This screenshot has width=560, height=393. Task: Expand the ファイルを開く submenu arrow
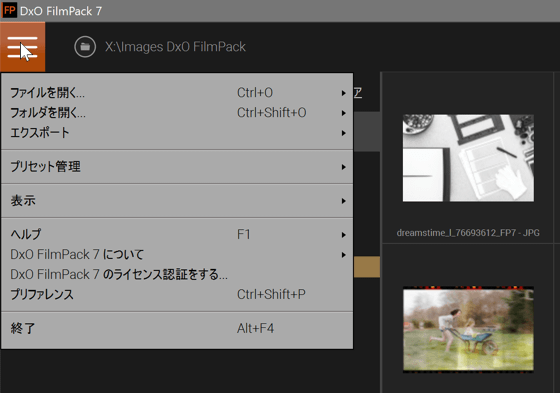[x=344, y=93]
